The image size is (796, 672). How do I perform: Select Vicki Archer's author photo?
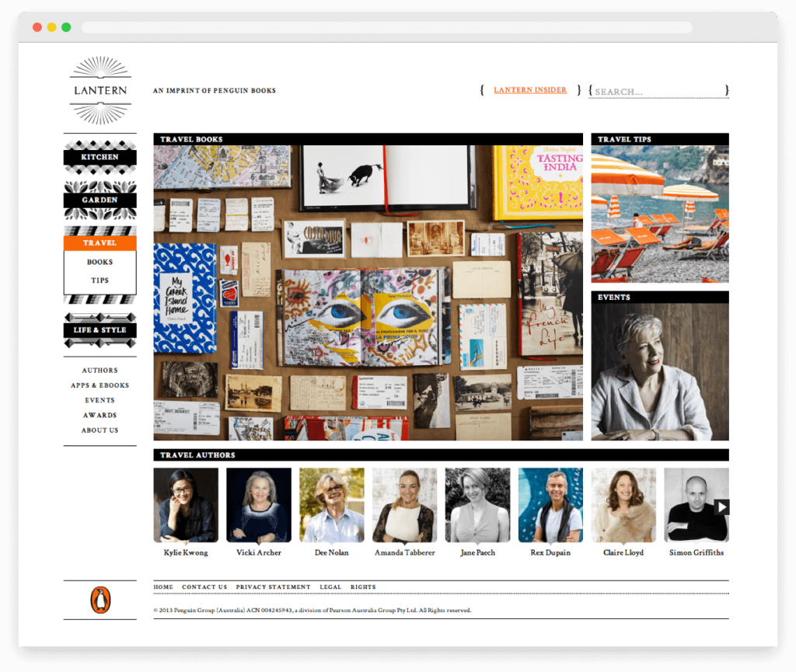click(x=259, y=505)
